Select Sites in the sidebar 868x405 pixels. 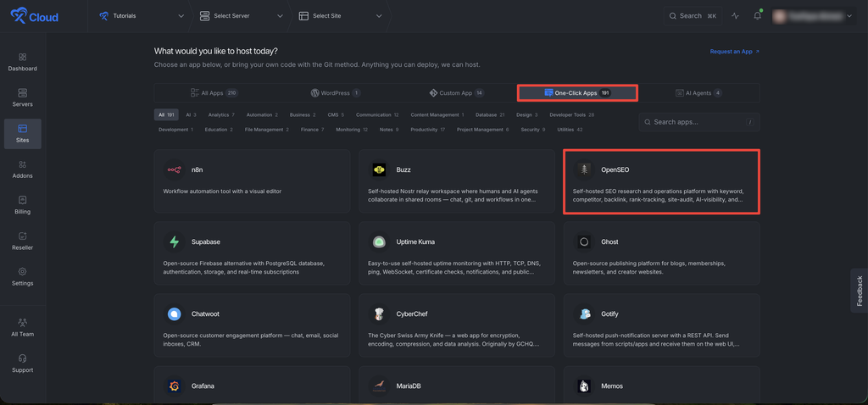coord(22,134)
